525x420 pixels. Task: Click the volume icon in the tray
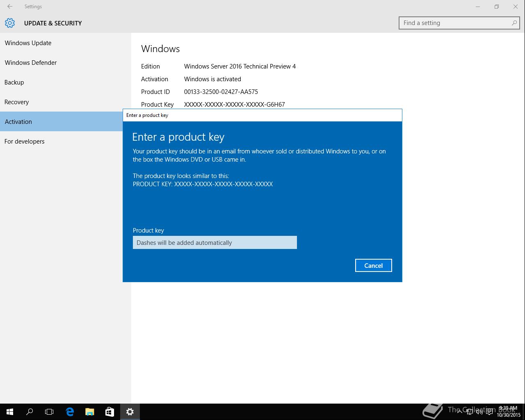point(479,412)
